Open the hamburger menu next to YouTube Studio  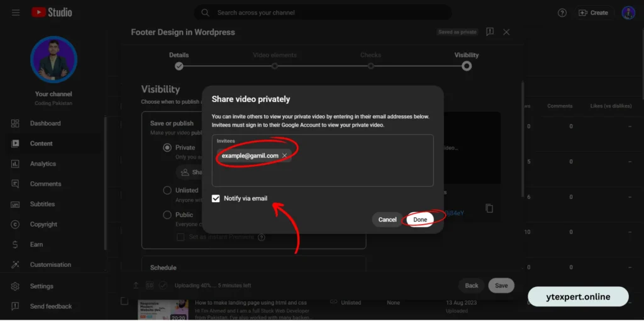(x=16, y=13)
